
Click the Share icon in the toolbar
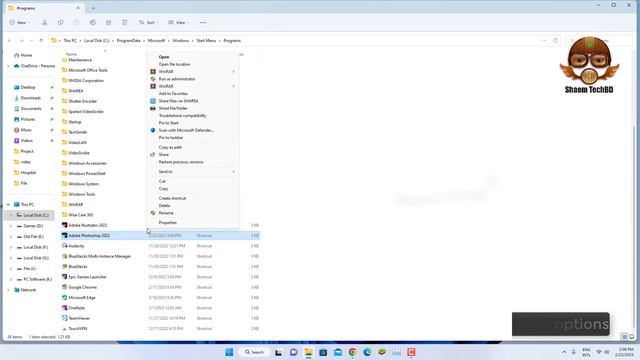pos(109,22)
